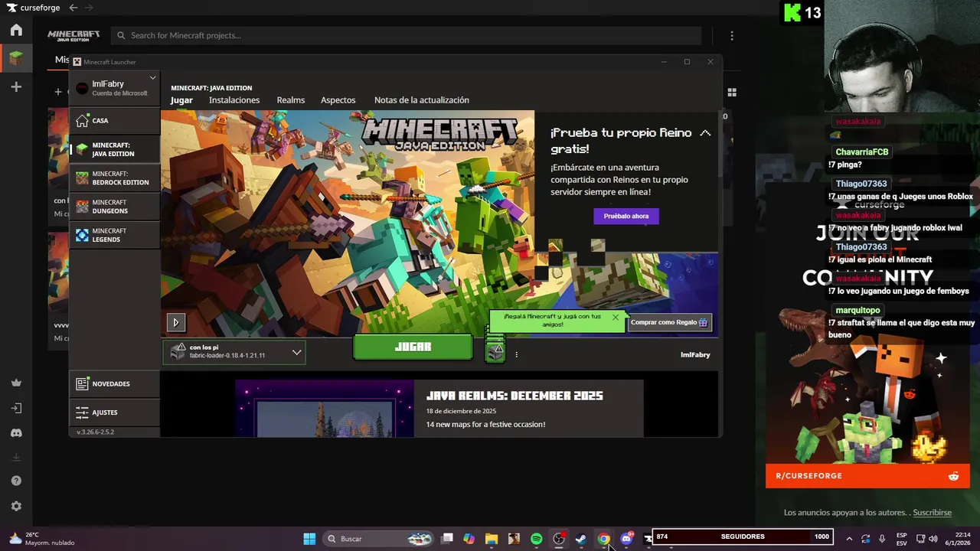
Task: Collapse the Prueba tu propio Reino panel
Action: point(705,133)
